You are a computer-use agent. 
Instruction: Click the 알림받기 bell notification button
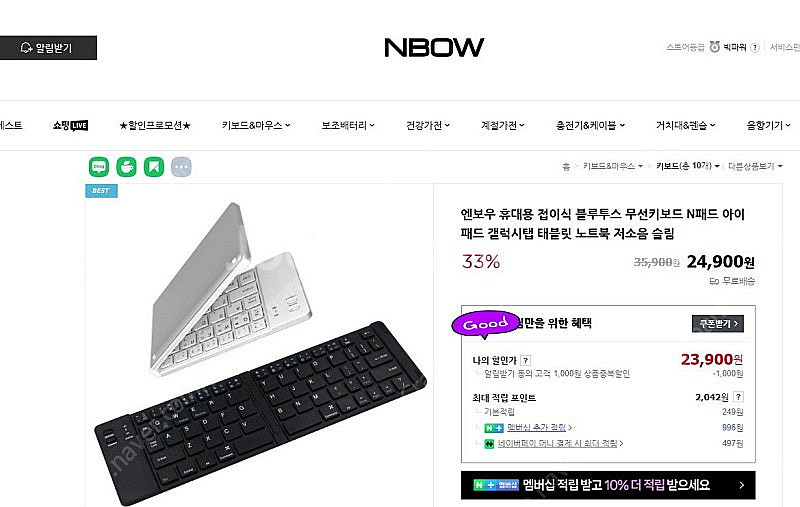pyautogui.click(x=47, y=48)
